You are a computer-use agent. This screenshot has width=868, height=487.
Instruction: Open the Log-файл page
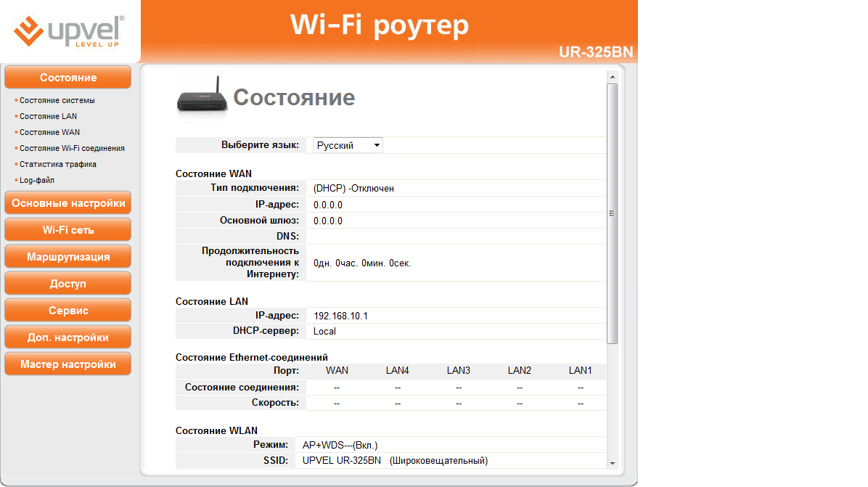pos(37,180)
